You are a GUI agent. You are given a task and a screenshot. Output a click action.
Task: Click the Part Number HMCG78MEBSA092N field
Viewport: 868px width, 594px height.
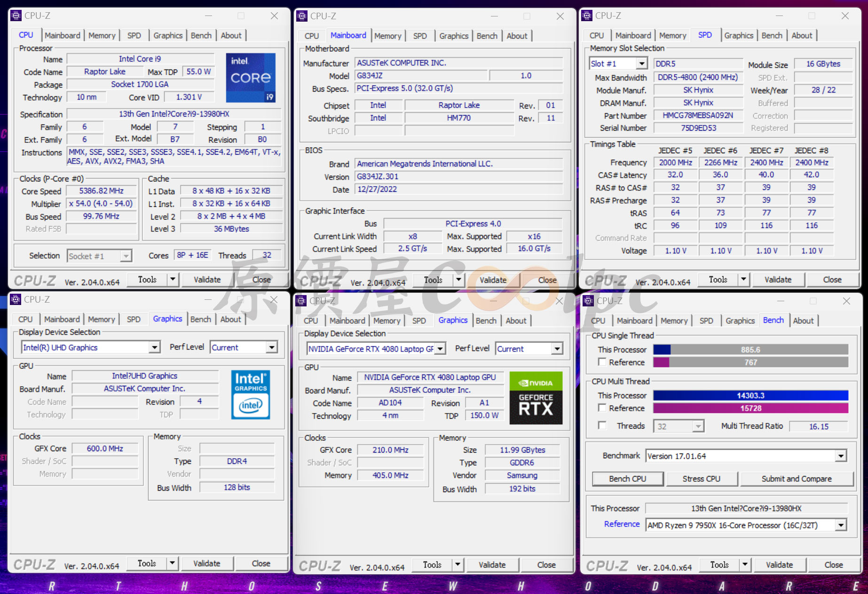[x=698, y=115]
